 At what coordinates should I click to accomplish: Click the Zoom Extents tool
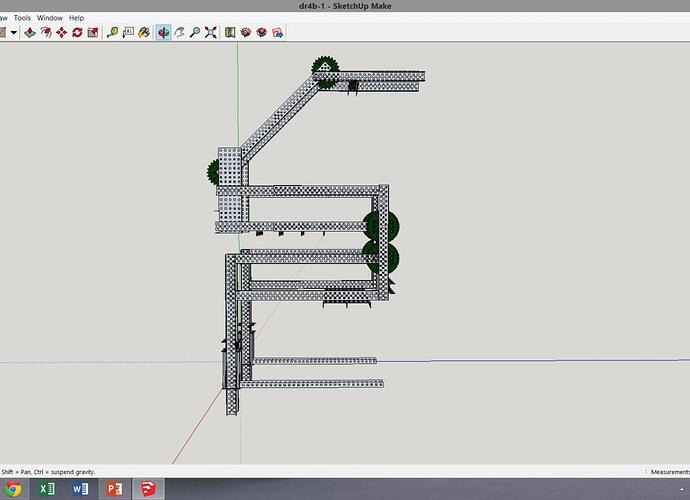click(211, 33)
